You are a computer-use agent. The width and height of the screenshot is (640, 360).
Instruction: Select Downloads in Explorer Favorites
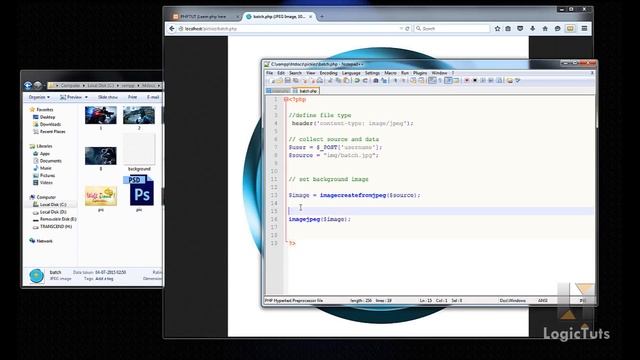[47, 124]
